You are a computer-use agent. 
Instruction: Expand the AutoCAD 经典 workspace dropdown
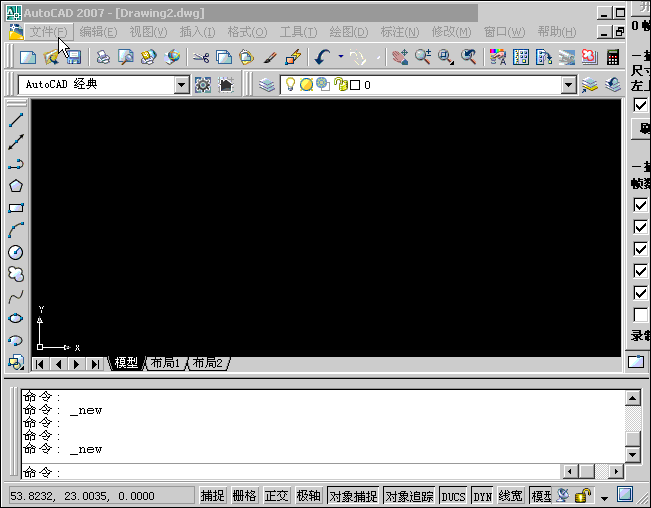(x=181, y=85)
